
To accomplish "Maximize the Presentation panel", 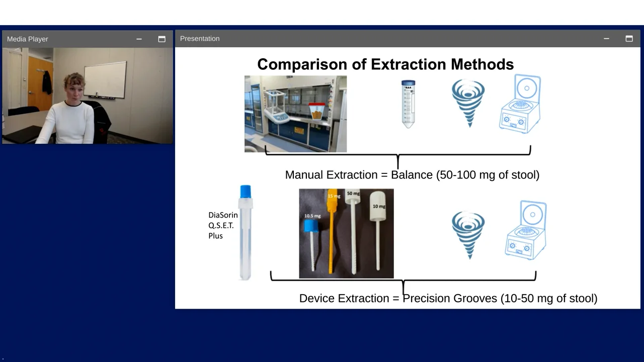I will (629, 38).
